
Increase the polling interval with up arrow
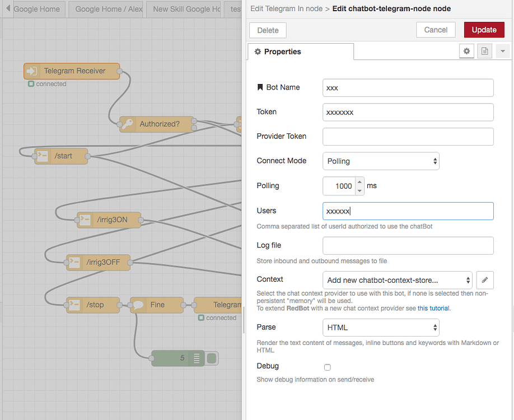(359, 181)
